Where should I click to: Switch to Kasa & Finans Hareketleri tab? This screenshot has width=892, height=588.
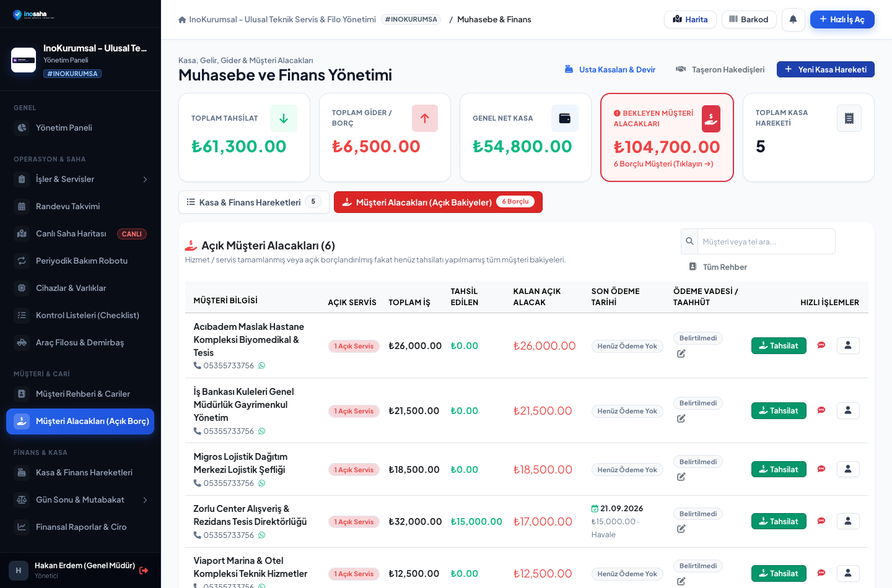click(x=254, y=202)
